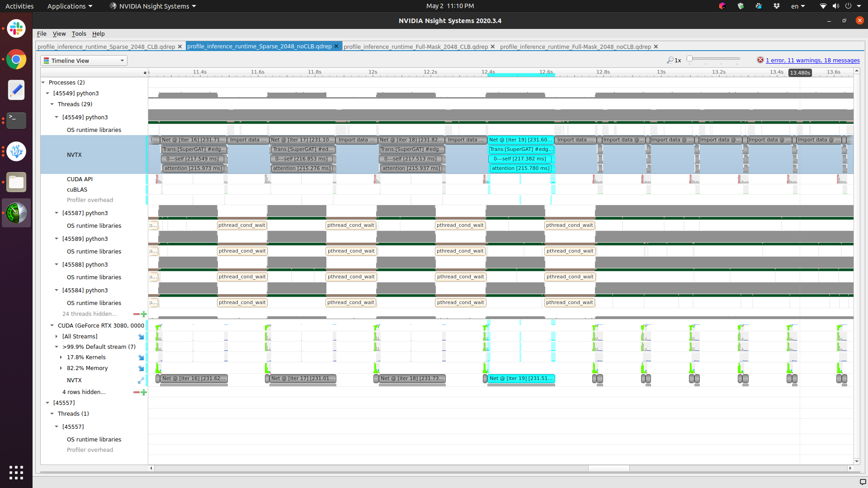Open the Tools menu

click(x=79, y=34)
